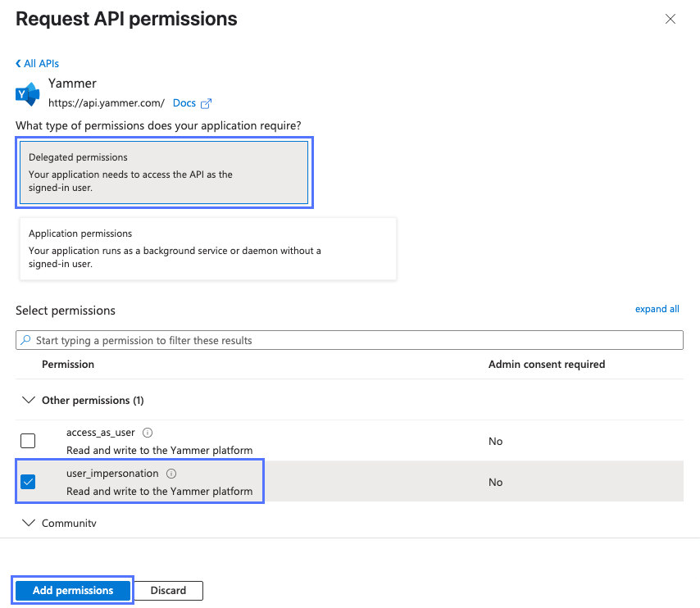This screenshot has height=608, width=700.
Task: Click the search magnifier icon
Action: [26, 340]
